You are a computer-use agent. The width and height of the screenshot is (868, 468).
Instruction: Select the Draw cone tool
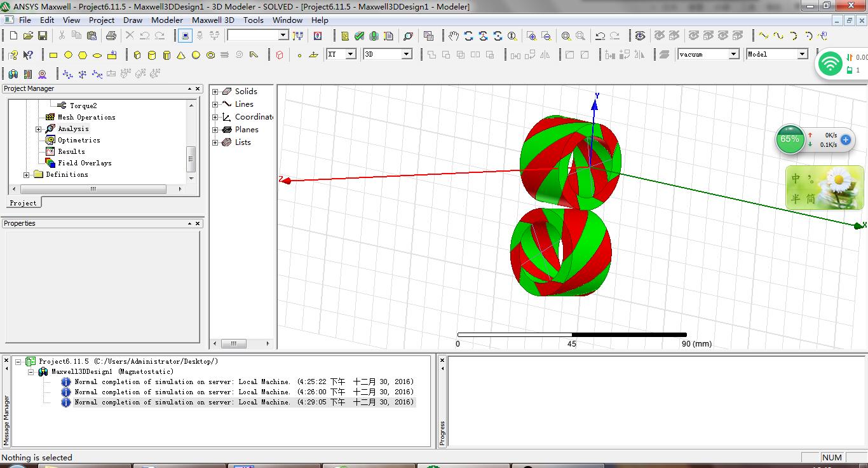point(181,55)
